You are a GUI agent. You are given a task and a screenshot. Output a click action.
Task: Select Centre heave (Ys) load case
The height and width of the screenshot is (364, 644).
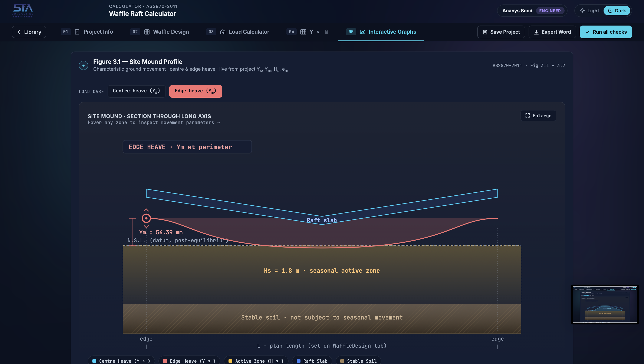[137, 91]
